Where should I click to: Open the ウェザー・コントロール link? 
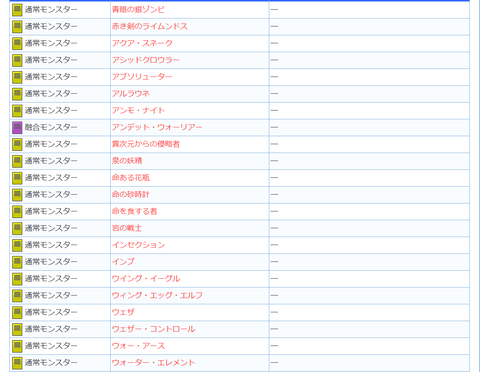153,329
